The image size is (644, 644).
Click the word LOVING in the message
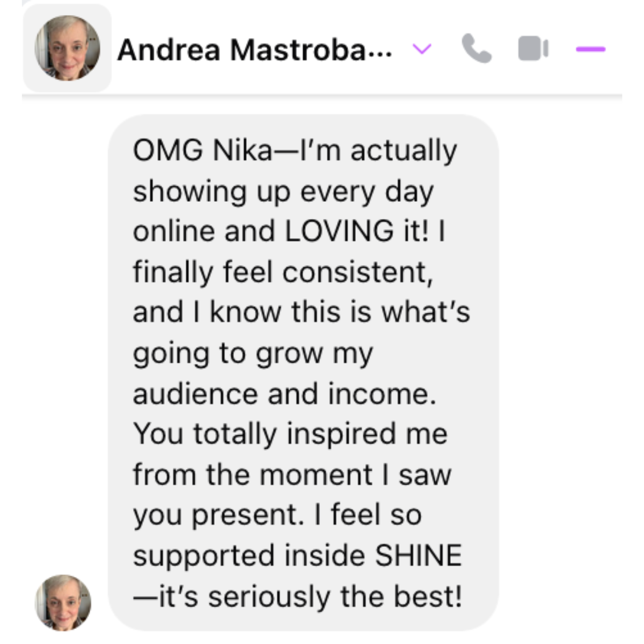pos(339,231)
